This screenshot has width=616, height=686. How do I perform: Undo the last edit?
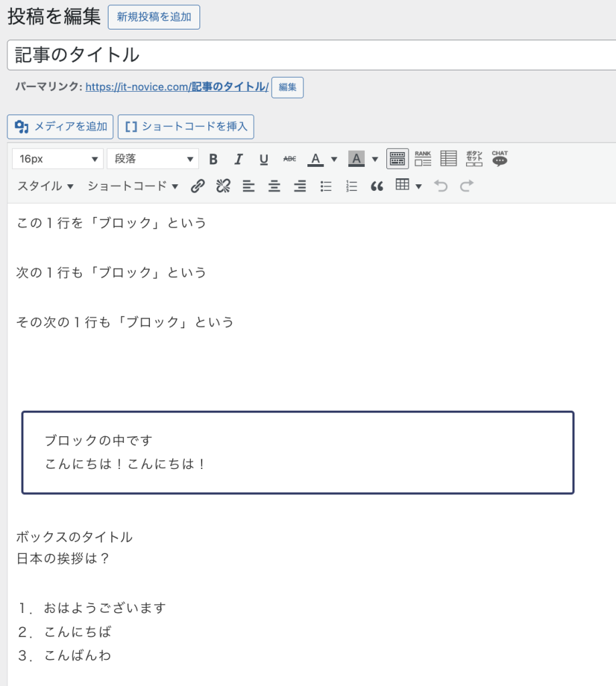point(440,186)
